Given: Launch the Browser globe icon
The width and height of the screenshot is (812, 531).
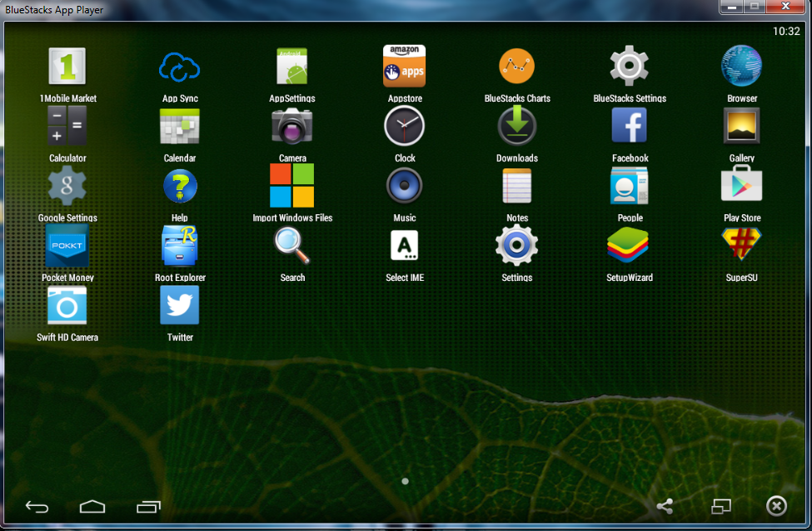Looking at the screenshot, I should [741, 66].
